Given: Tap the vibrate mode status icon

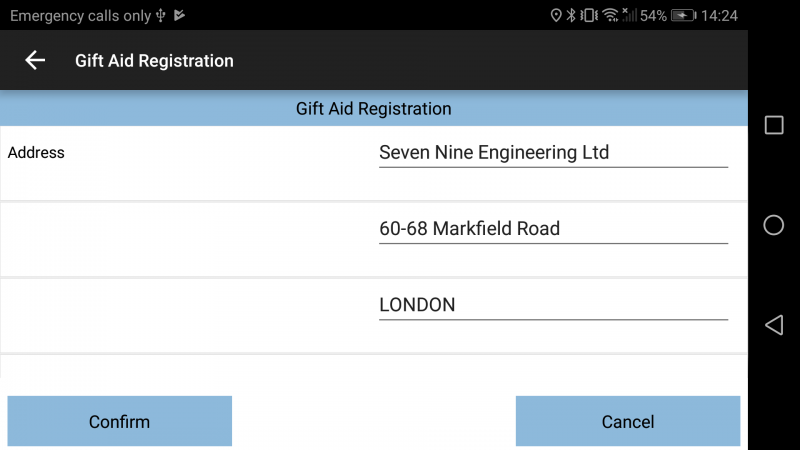Looking at the screenshot, I should (589, 15).
